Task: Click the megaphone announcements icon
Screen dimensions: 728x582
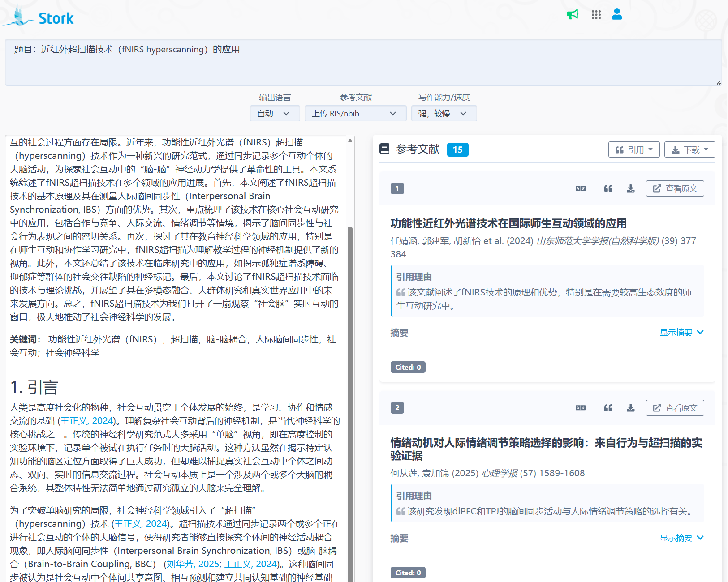Action: (573, 15)
